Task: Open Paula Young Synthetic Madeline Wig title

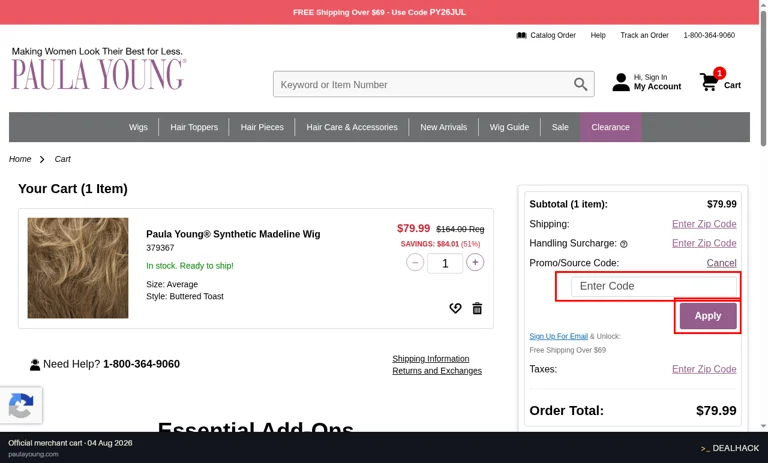Action: (x=233, y=234)
